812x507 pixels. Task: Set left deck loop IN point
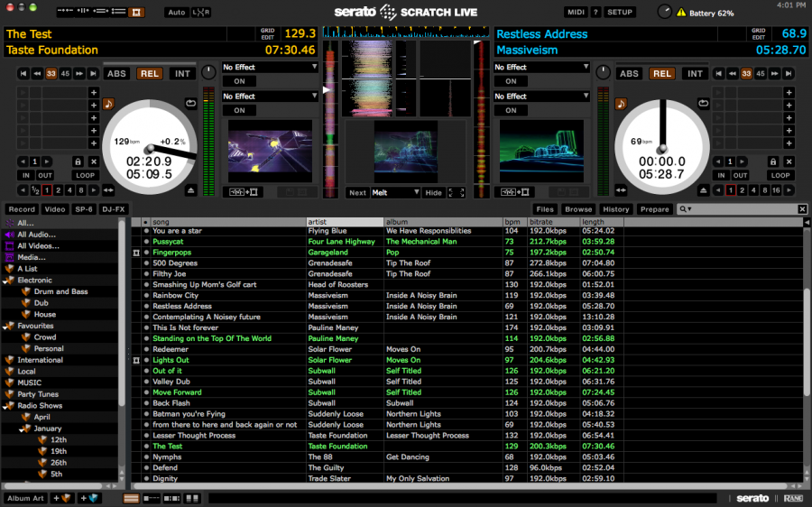(x=25, y=175)
